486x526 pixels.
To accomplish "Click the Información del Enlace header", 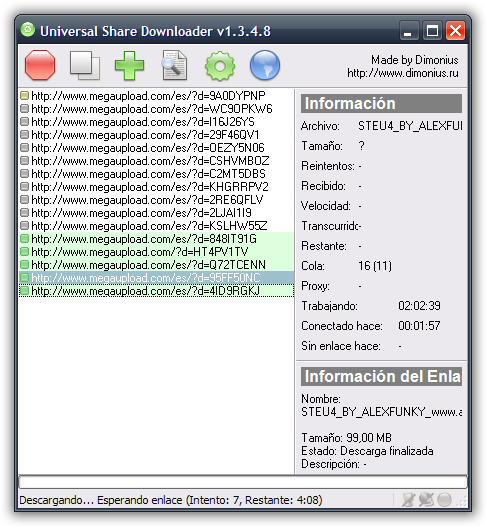I will point(381,376).
